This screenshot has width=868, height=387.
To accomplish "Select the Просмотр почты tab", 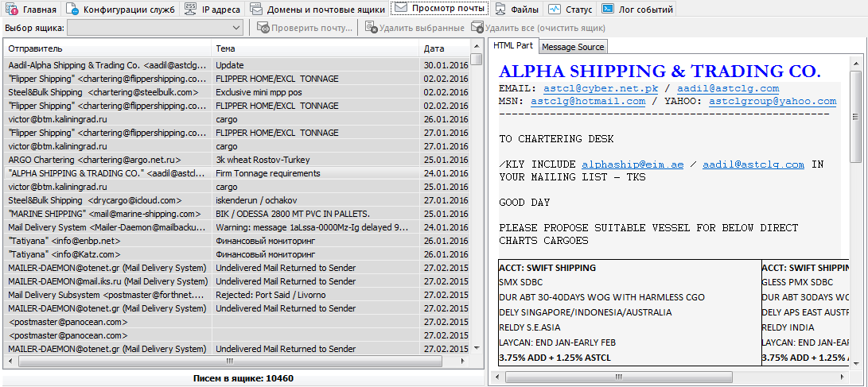I will pos(440,8).
